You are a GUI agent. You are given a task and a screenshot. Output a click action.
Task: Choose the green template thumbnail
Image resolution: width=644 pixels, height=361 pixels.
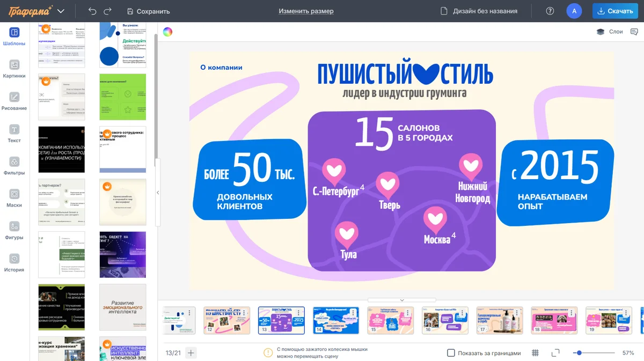click(123, 97)
